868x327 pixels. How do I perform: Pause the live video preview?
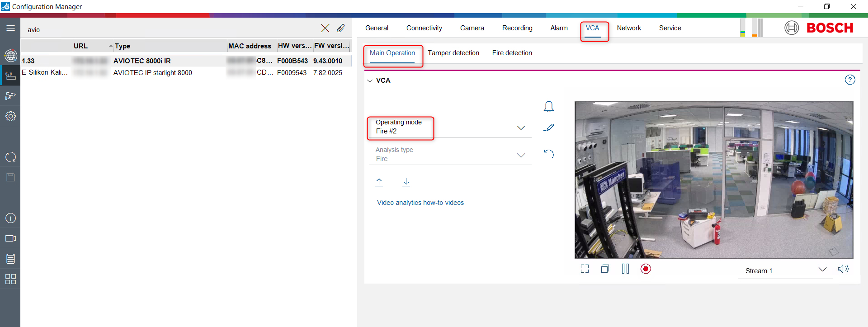pyautogui.click(x=625, y=269)
